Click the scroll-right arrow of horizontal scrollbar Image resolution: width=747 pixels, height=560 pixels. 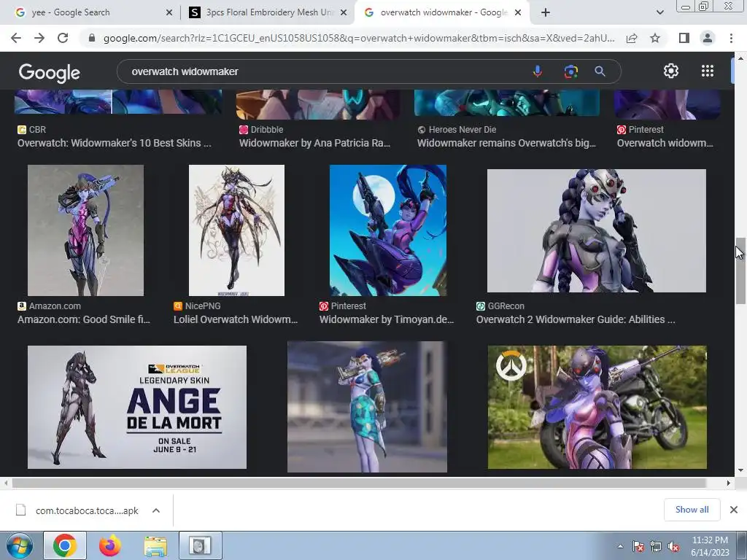tap(728, 483)
